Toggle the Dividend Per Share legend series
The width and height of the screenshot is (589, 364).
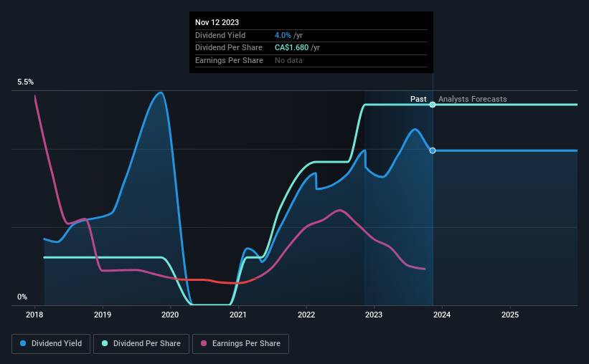tap(141, 344)
